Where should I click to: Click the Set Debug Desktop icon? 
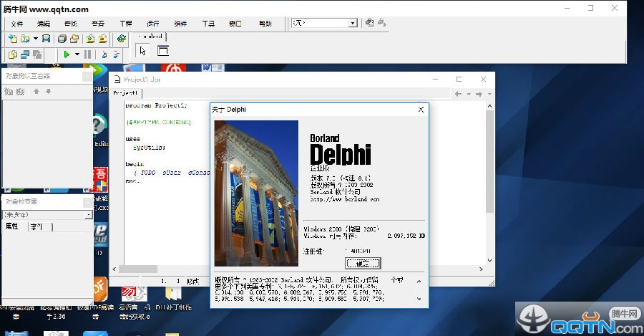(382, 23)
